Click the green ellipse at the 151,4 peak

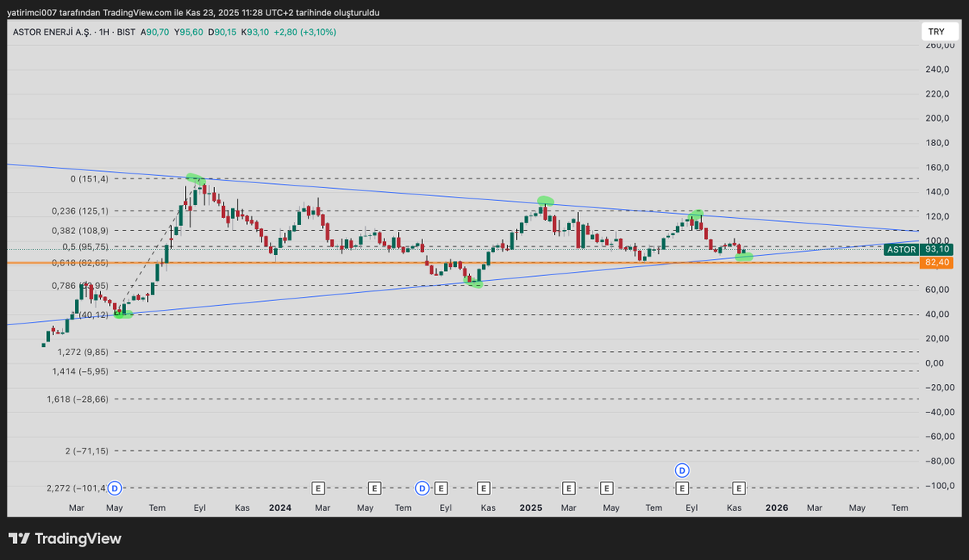(x=195, y=178)
